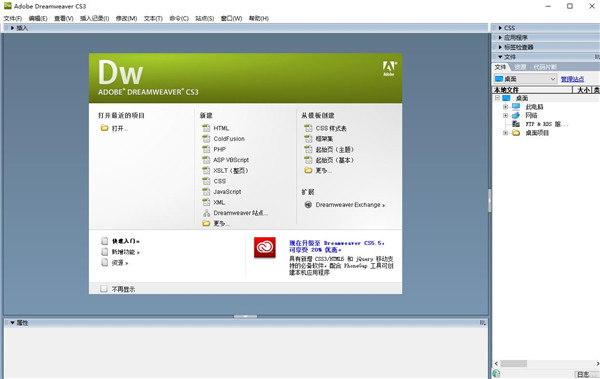Click the files panel scrollbar left arrow
This screenshot has width=600, height=379.
point(496,363)
